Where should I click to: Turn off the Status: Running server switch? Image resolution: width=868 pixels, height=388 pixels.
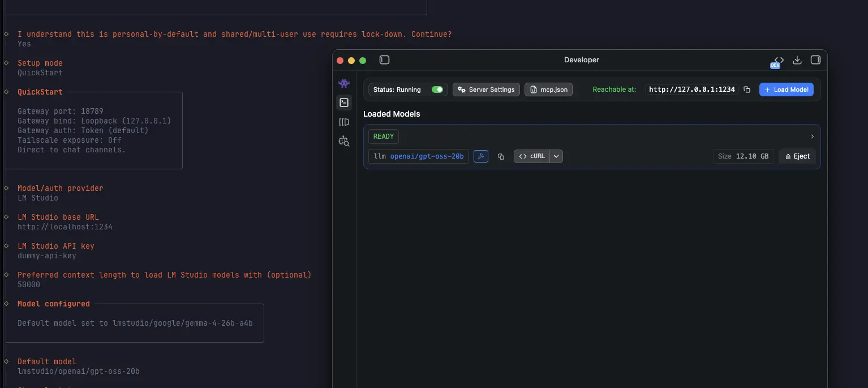click(x=437, y=89)
